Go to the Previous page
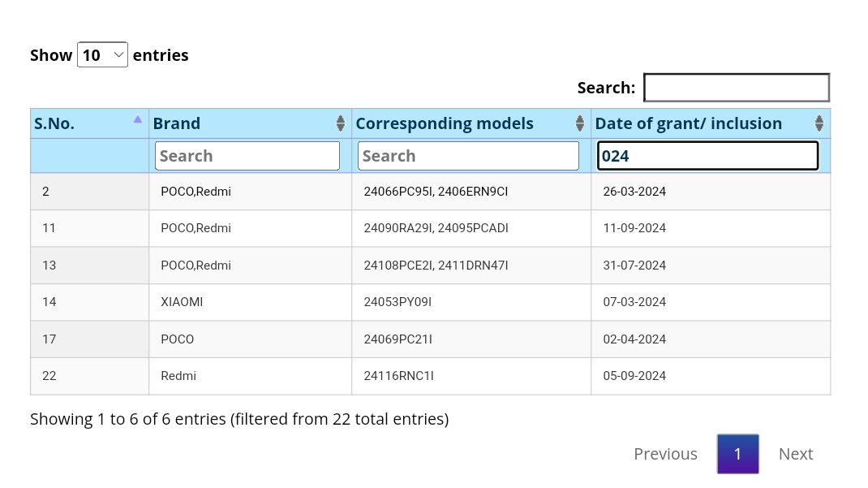Image resolution: width=868 pixels, height=488 pixels. point(665,454)
